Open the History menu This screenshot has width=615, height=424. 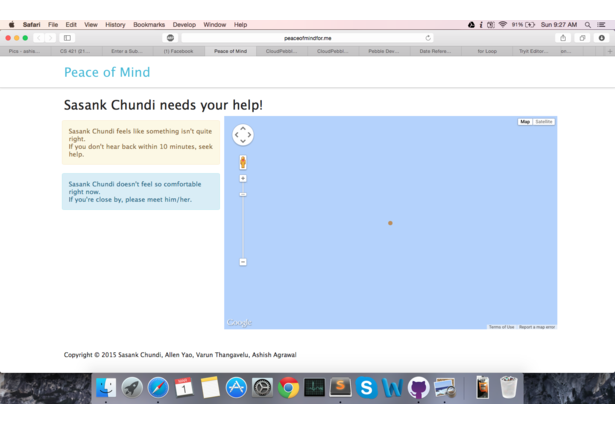click(115, 24)
